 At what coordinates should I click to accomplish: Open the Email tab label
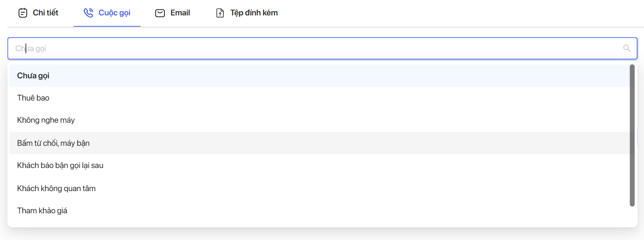tap(180, 13)
